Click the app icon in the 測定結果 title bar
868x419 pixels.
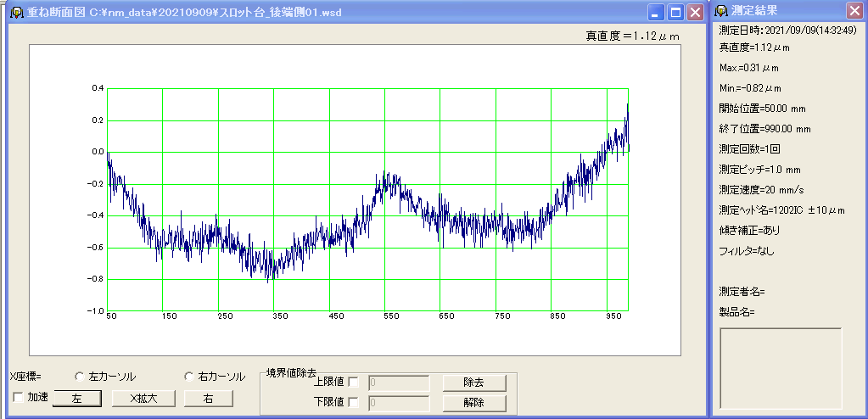click(x=720, y=11)
